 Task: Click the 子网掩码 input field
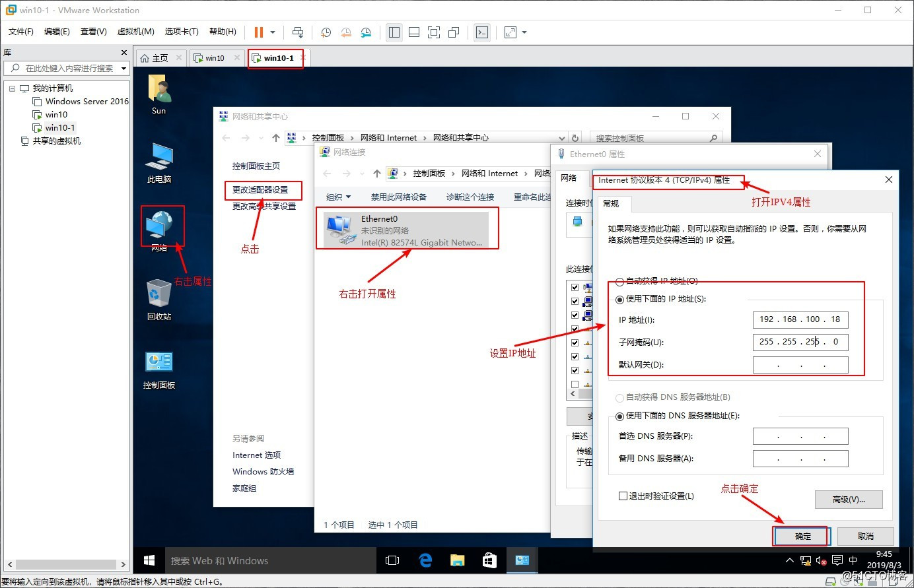click(800, 343)
